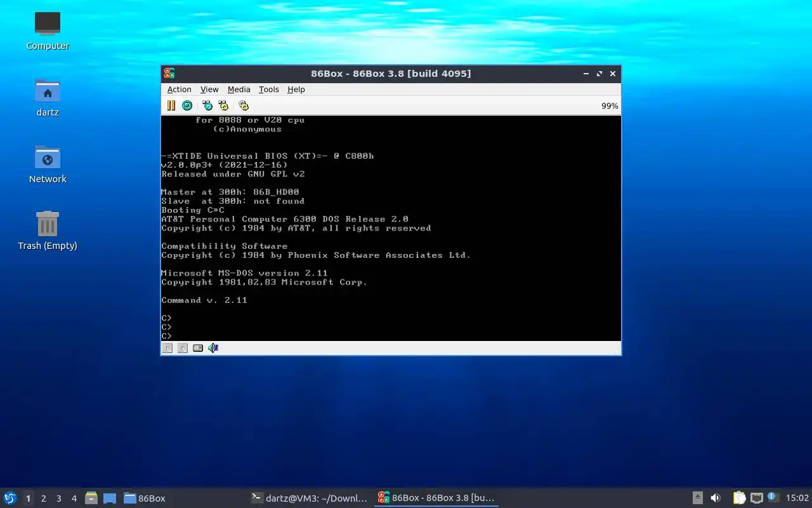
Task: Click the hard disk status bar icon
Action: click(198, 348)
